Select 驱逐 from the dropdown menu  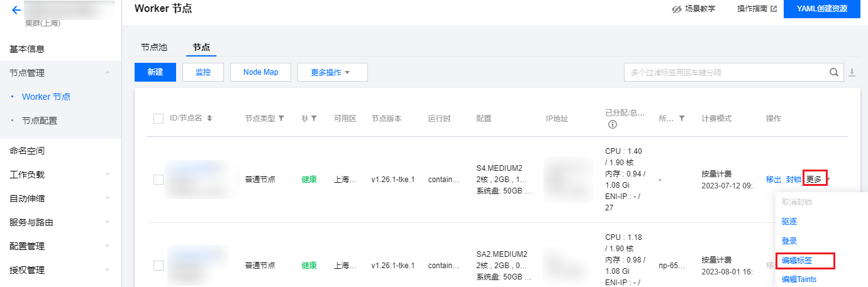click(x=789, y=222)
